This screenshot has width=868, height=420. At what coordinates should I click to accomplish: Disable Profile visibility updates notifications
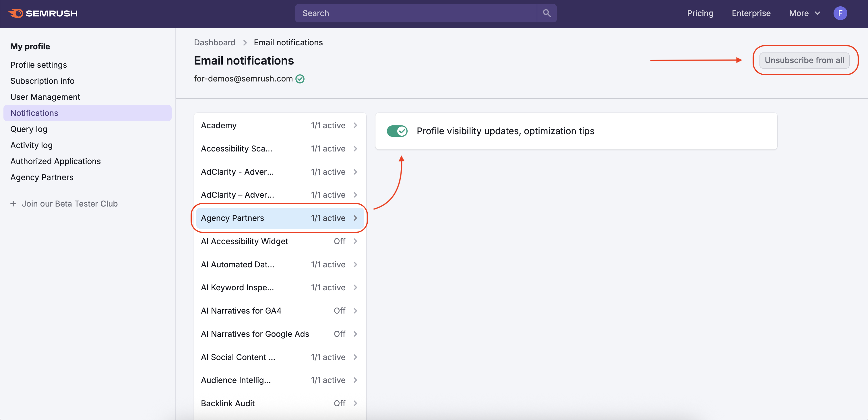point(397,131)
